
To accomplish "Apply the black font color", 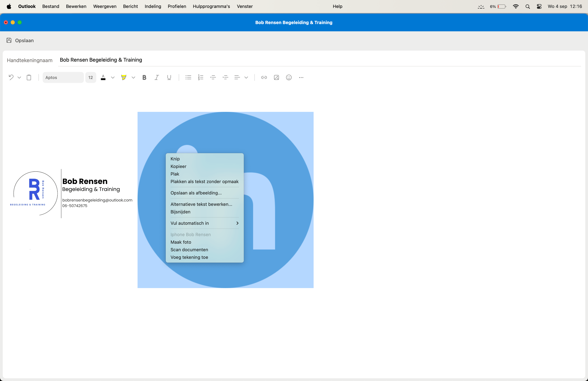I will tap(103, 77).
